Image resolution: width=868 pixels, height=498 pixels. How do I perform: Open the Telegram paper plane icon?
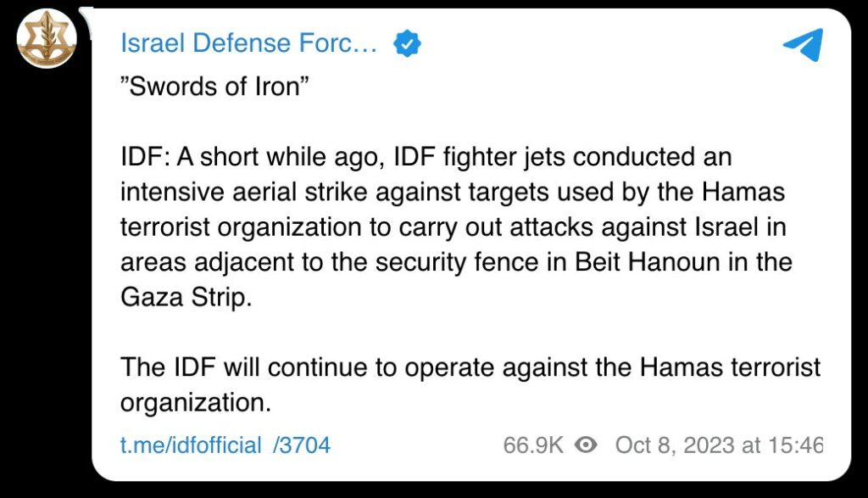click(801, 44)
